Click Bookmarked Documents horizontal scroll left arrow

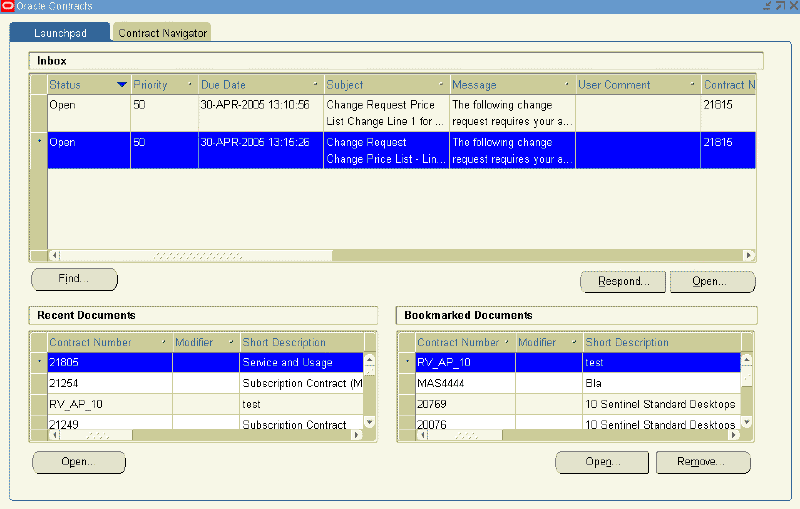point(422,435)
